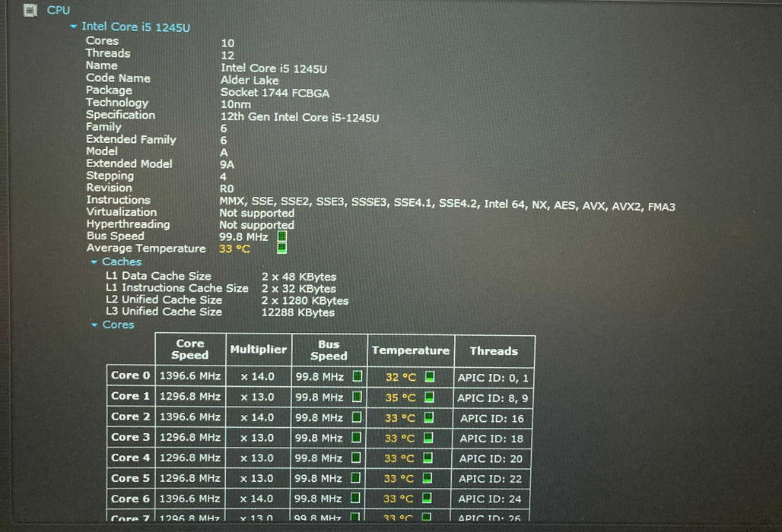Image resolution: width=782 pixels, height=532 pixels.
Task: Click L3 Unified Cache Size value 12288 KBytes
Action: (297, 313)
